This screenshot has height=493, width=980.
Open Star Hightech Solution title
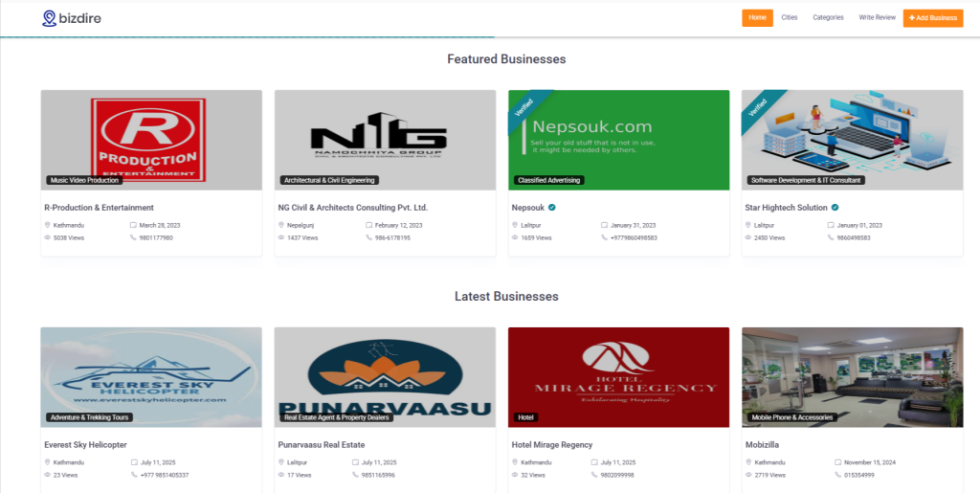[787, 208]
